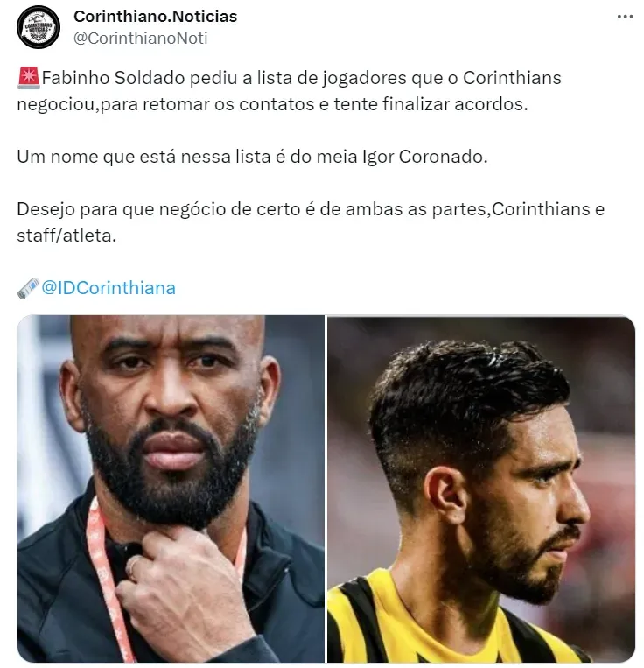Image resolution: width=644 pixels, height=668 pixels.
Task: Open the three-dot more options menu
Action: [x=625, y=17]
